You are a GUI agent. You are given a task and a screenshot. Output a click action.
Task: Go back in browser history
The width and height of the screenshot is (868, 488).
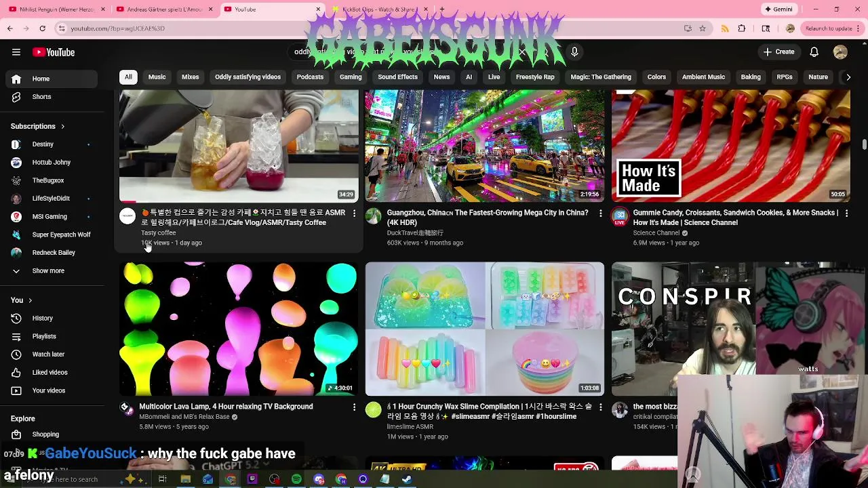pos(10,28)
